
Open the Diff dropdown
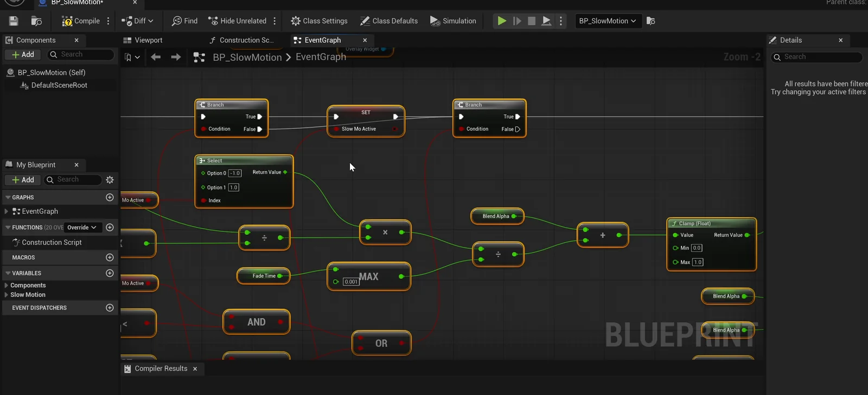tap(138, 21)
